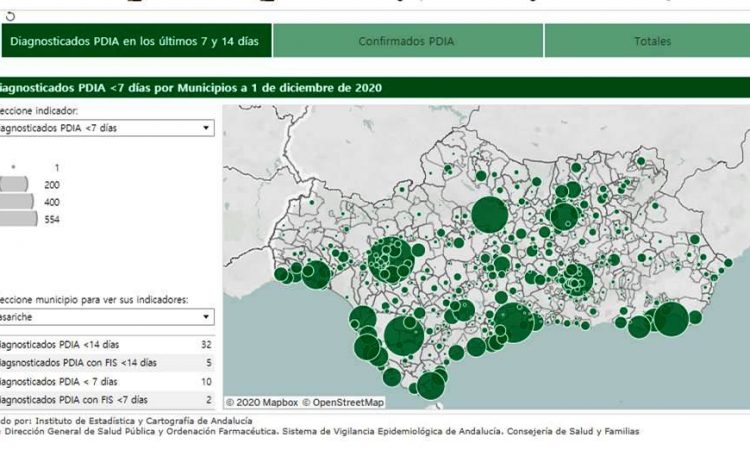Click the 200 size legend marker
The height and width of the screenshot is (450, 750).
pos(14,185)
